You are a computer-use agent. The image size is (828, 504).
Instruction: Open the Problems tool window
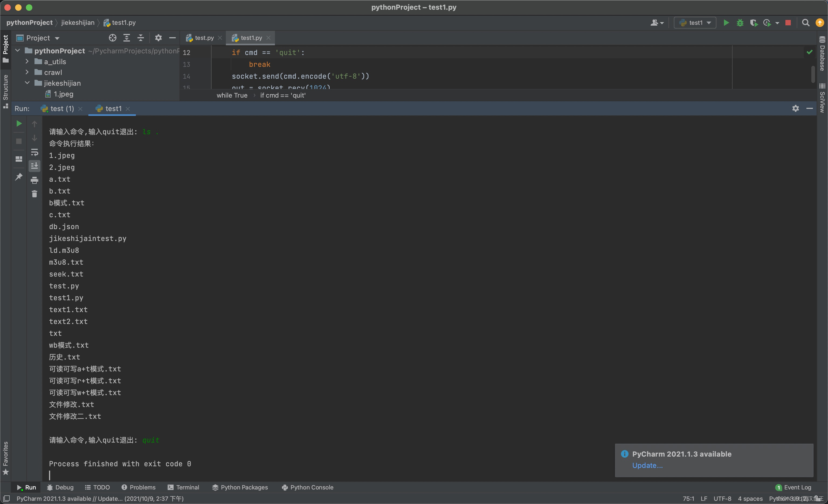tap(139, 487)
